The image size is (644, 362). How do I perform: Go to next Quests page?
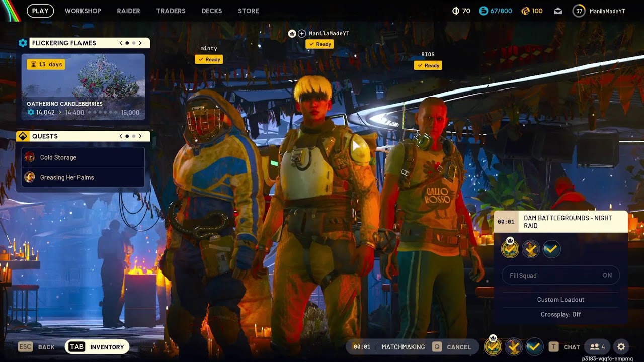point(140,136)
